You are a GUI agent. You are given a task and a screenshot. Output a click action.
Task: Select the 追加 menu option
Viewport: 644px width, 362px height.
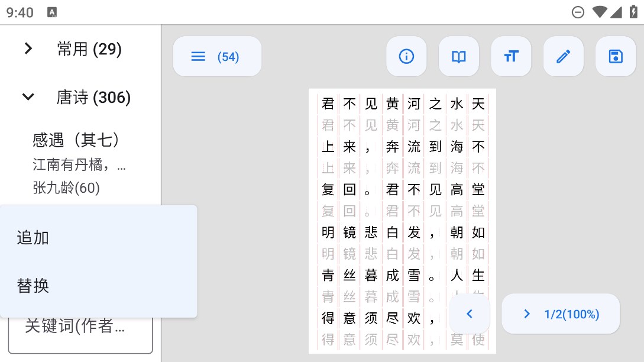click(99, 238)
